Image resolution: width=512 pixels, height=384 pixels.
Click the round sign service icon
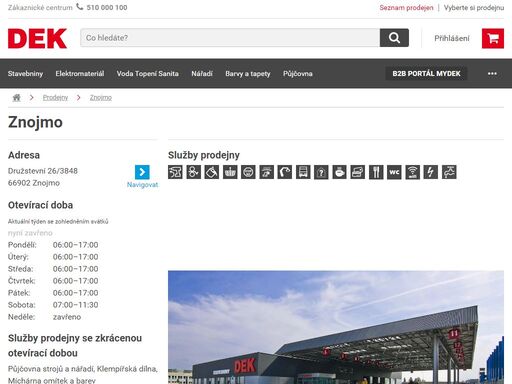click(248, 172)
